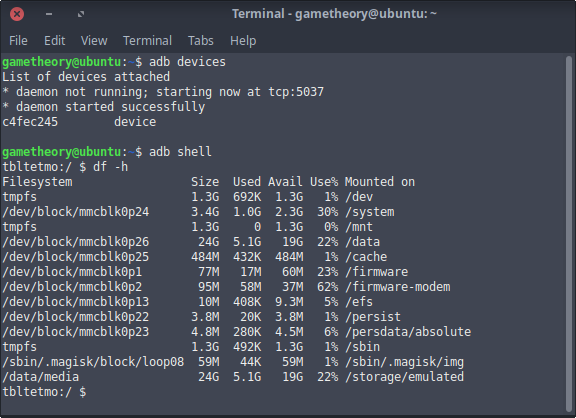
Task: Click the 'df -h' command text
Action: tap(111, 167)
